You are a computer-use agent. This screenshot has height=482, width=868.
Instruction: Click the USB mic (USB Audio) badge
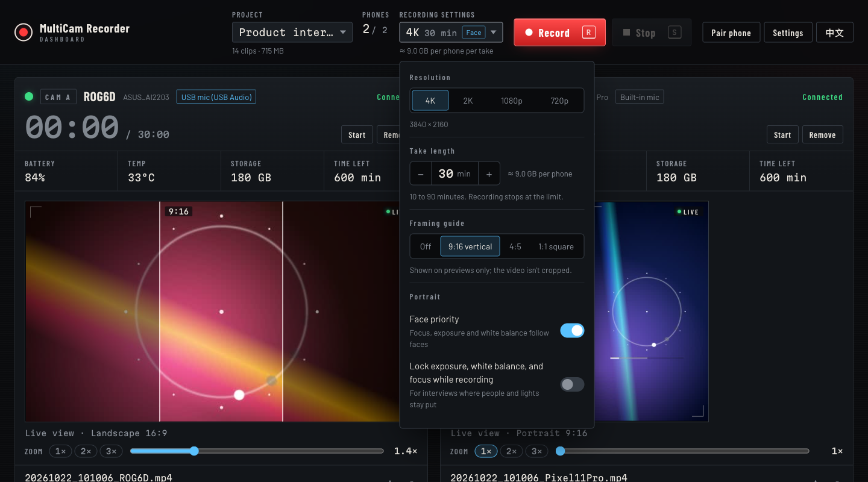216,97
